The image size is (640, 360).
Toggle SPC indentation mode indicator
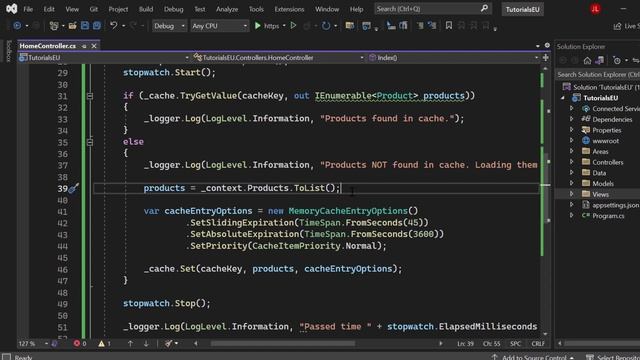(x=516, y=344)
